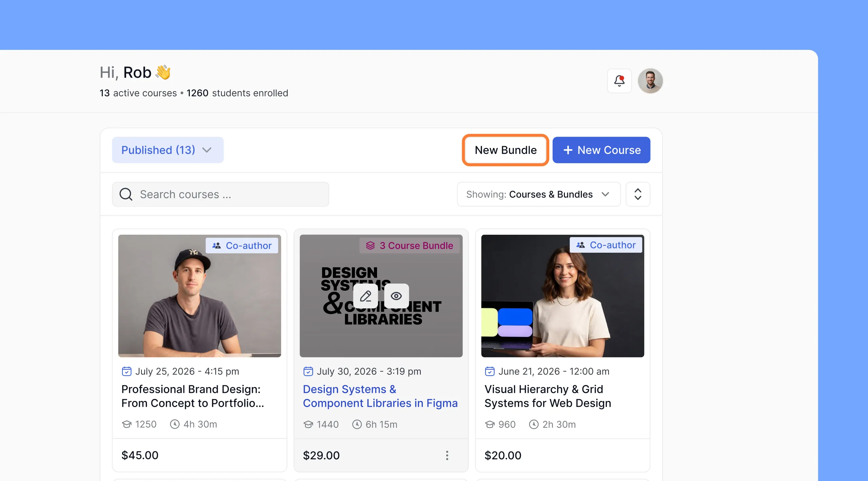Image resolution: width=868 pixels, height=481 pixels.
Task: Click the 13 active courses text
Action: click(x=138, y=93)
